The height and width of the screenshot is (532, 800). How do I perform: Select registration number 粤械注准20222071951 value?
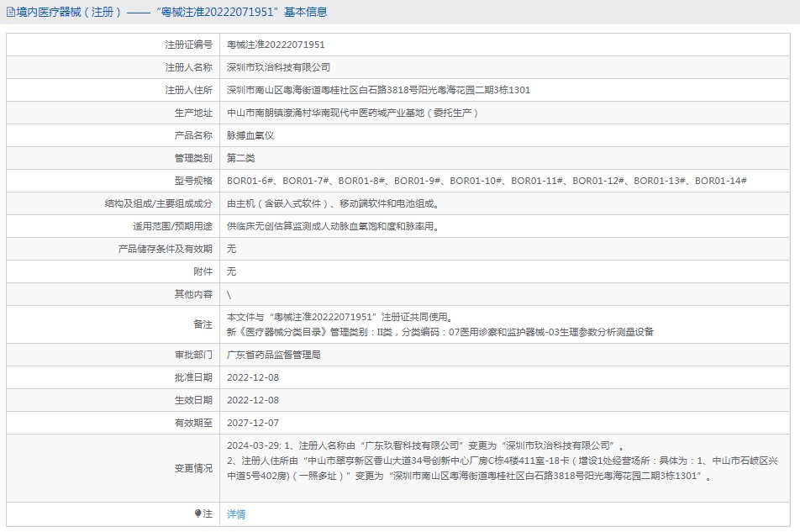point(276,45)
